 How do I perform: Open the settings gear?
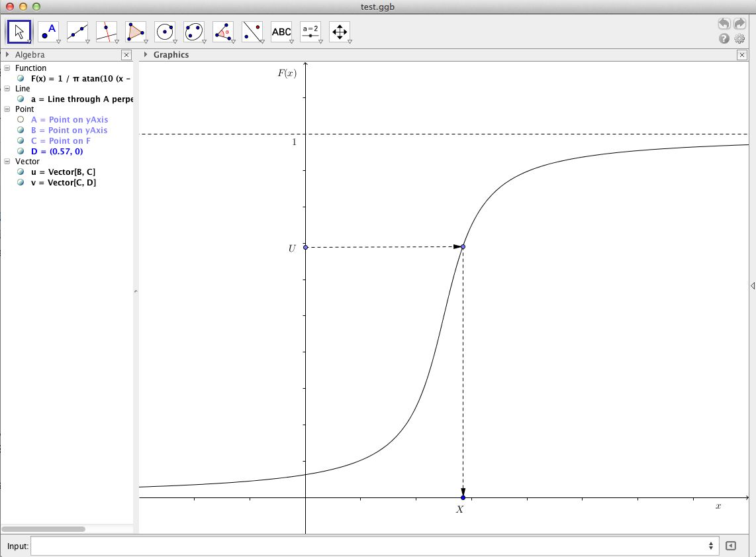739,38
